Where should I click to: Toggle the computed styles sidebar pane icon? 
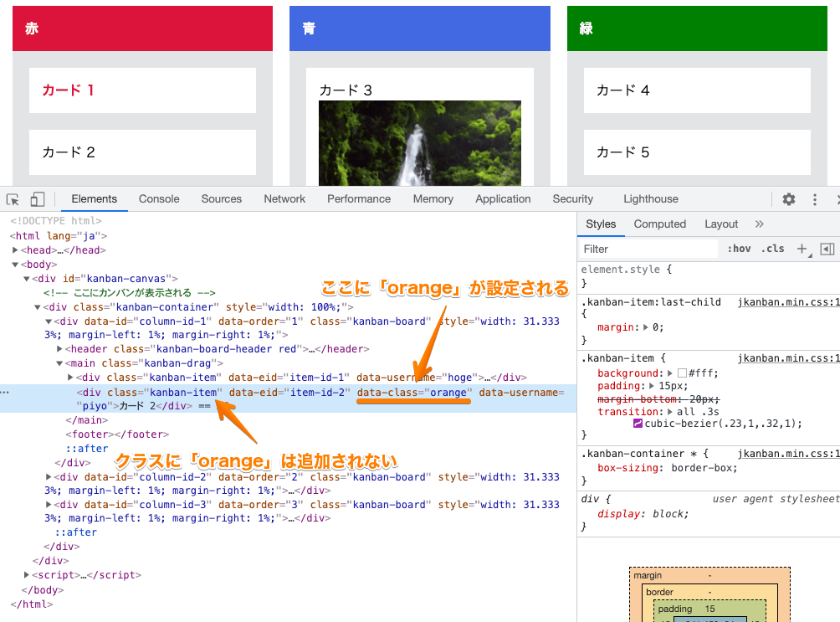click(827, 249)
